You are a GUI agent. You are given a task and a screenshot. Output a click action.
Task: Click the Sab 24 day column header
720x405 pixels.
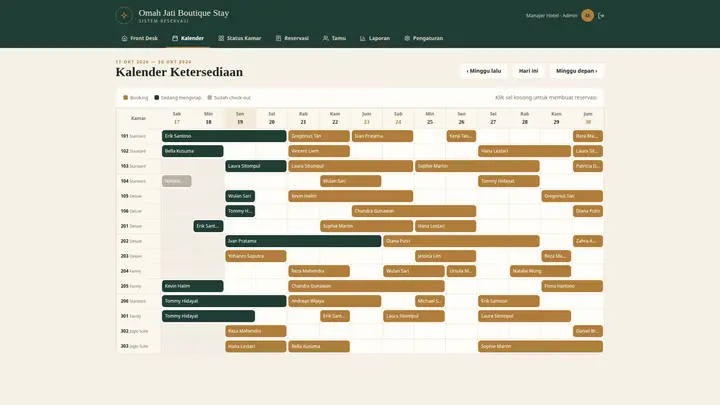pyautogui.click(x=398, y=118)
